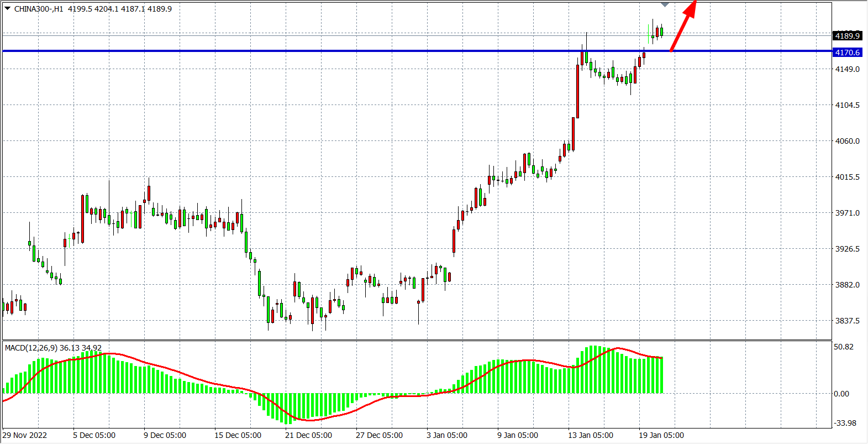Click the 50.82 MACD scale value
Screen dimensions: 868x444
(844, 347)
